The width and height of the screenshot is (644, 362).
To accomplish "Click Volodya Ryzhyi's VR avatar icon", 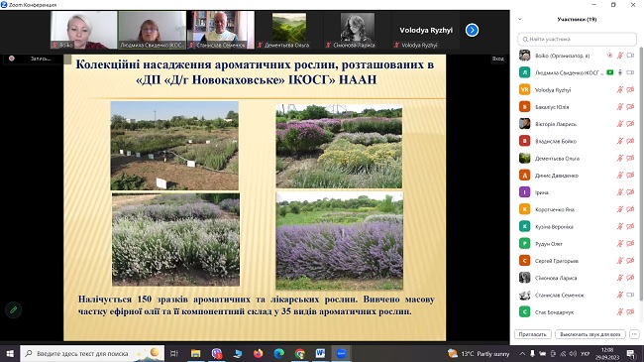I will 524,89.
